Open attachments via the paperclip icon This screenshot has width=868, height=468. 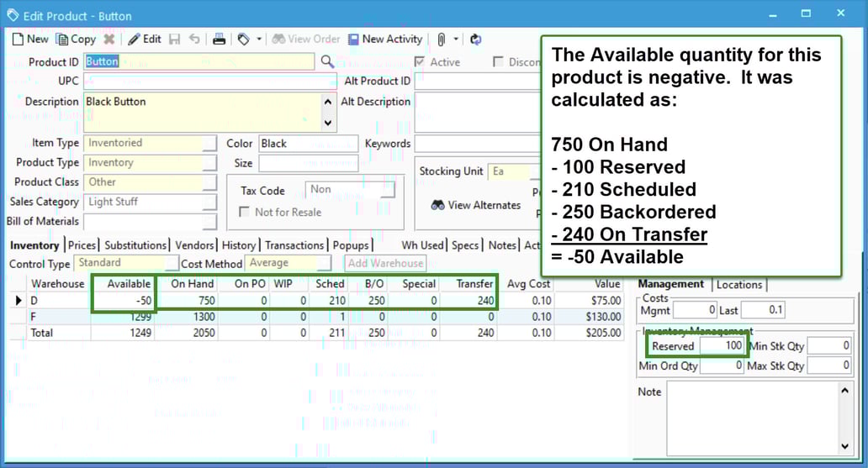point(441,39)
